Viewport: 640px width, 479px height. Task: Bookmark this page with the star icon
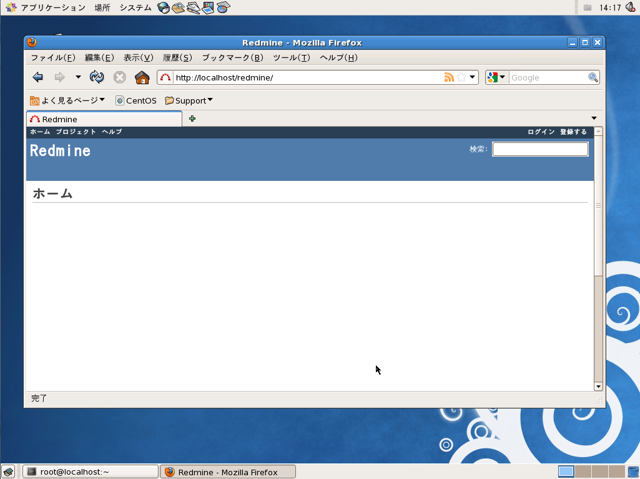coord(461,77)
